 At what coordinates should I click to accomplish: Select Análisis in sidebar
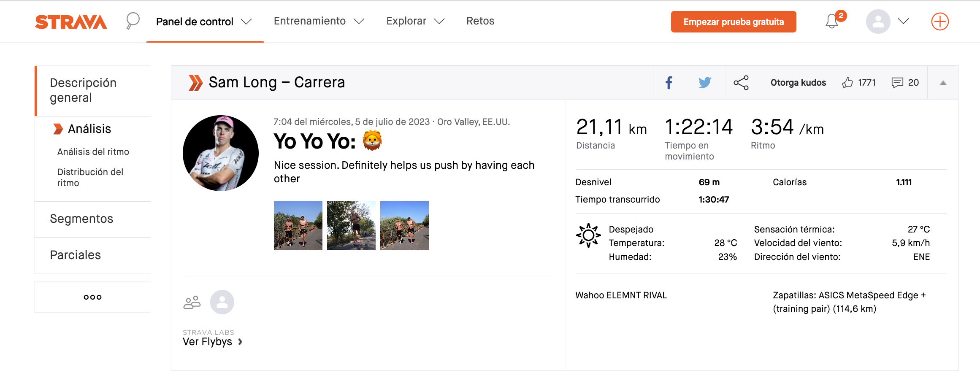point(89,129)
